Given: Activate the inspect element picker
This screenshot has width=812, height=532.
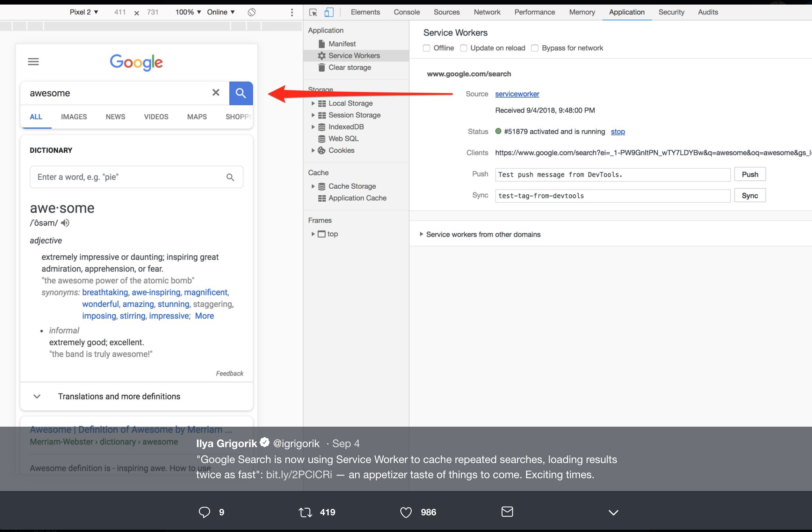Looking at the screenshot, I should (x=313, y=13).
